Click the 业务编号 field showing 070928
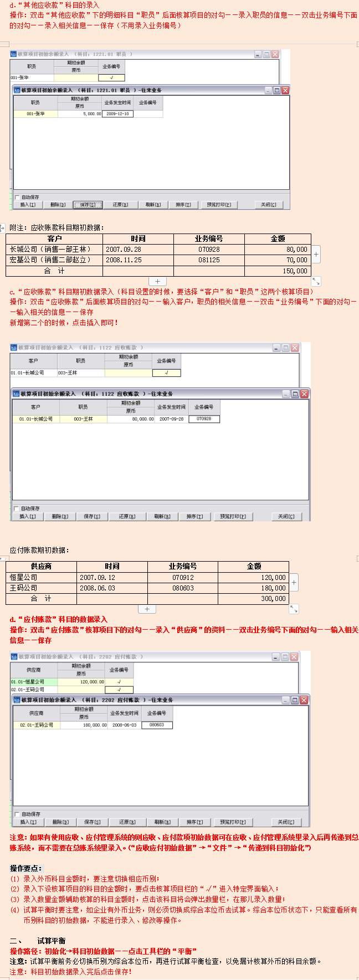359x980 pixels. [x=204, y=419]
